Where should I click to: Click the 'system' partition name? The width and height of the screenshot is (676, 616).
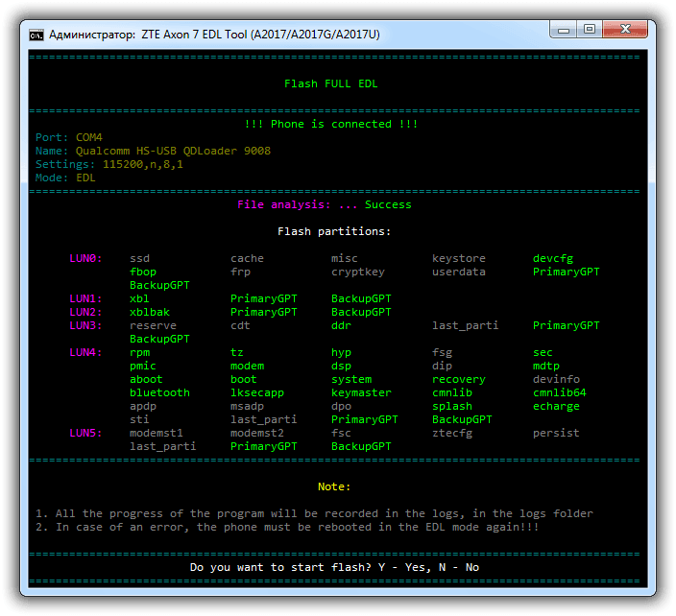[x=350, y=380]
